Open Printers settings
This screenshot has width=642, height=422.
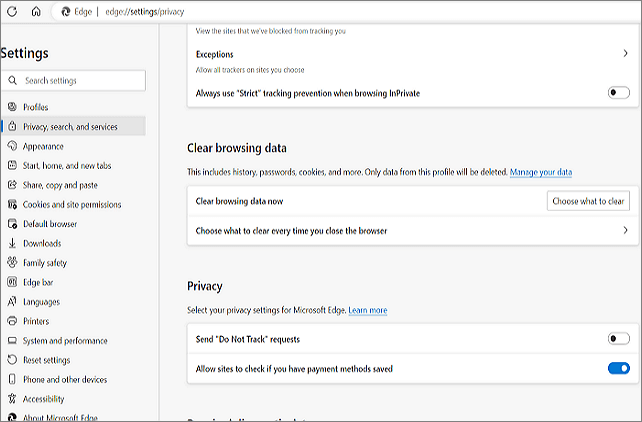point(36,321)
